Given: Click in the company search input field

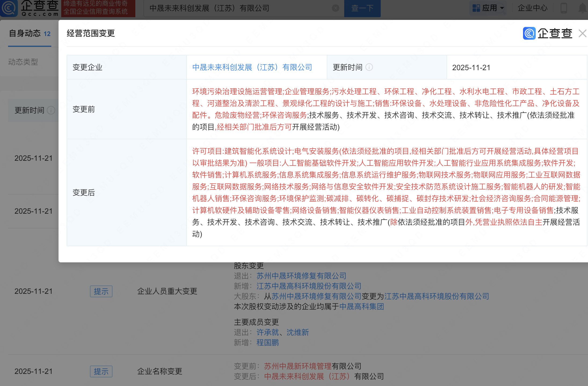Looking at the screenshot, I should coord(236,8).
